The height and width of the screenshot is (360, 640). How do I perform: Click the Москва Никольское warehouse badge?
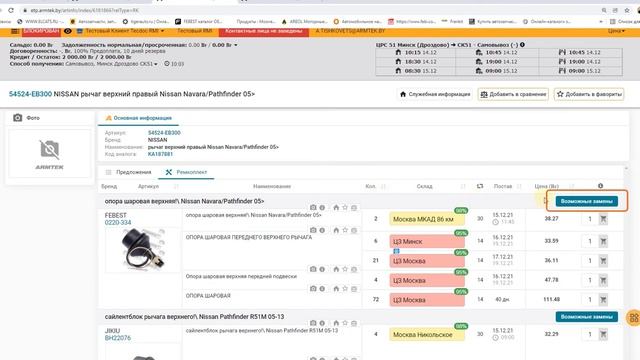click(427, 335)
